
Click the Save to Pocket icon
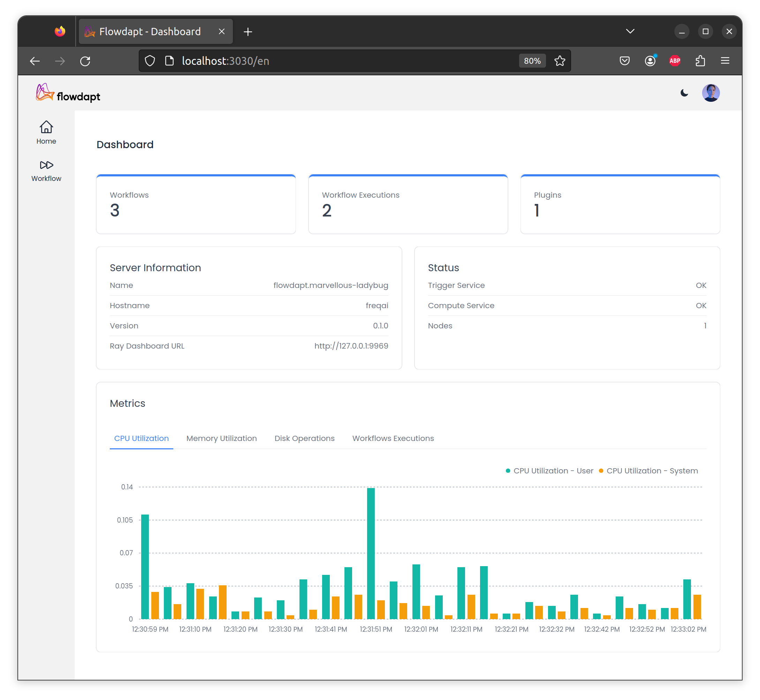click(624, 61)
